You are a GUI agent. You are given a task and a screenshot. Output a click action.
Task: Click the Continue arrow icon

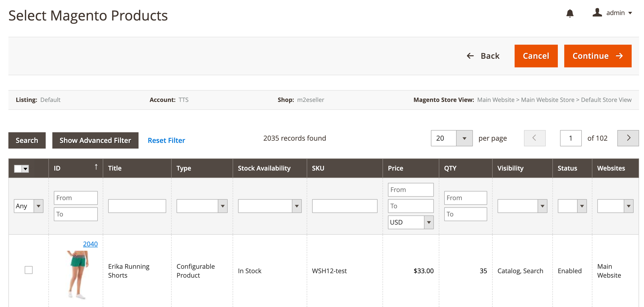pos(619,56)
